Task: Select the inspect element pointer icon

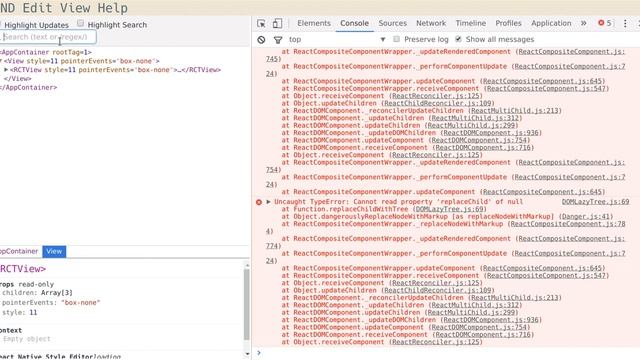Action: tap(261, 24)
